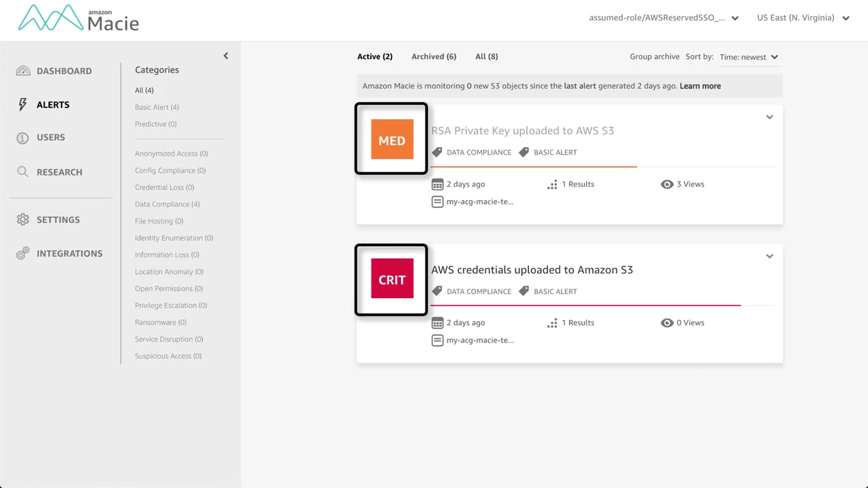Click the Group archive button

click(x=654, y=56)
